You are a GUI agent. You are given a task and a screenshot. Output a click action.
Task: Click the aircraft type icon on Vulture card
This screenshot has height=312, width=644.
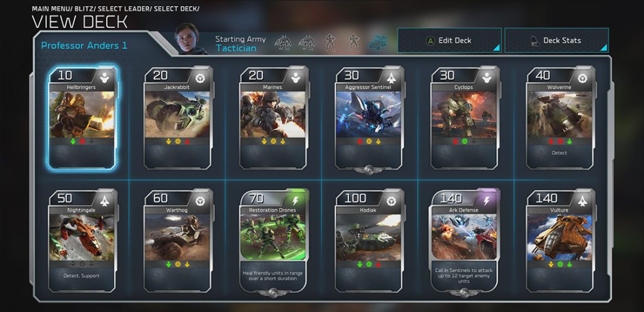(582, 200)
